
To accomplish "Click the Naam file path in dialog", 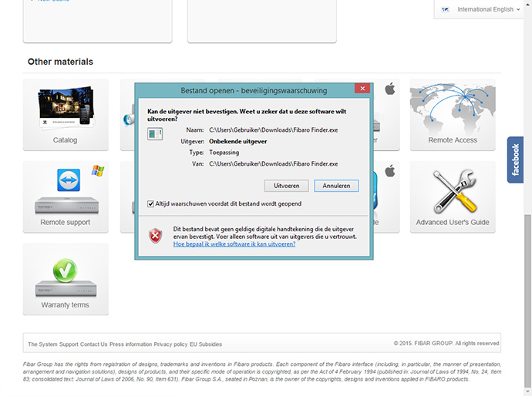I will point(274,130).
